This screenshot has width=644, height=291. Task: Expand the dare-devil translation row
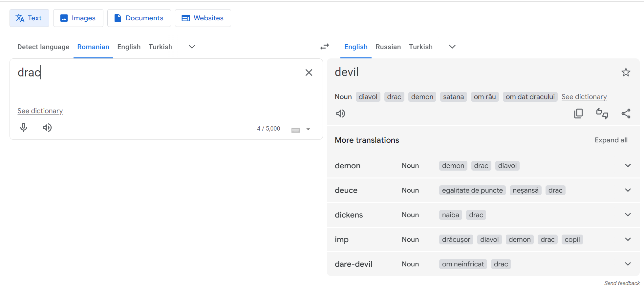click(628, 264)
